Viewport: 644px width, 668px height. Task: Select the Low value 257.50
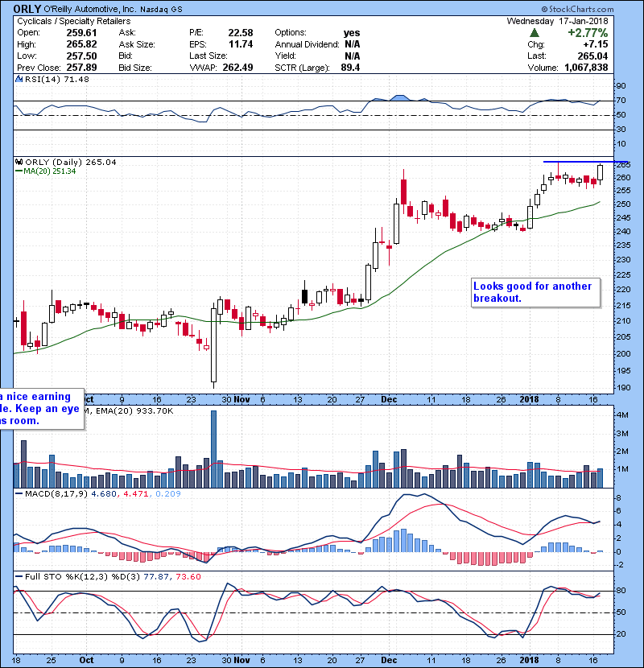click(81, 56)
